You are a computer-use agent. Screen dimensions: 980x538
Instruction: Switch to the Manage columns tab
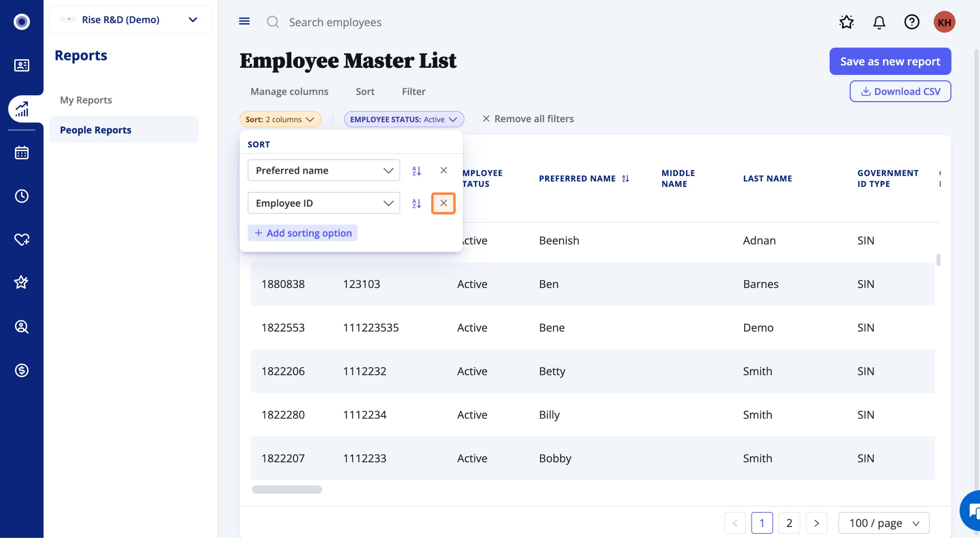tap(289, 91)
